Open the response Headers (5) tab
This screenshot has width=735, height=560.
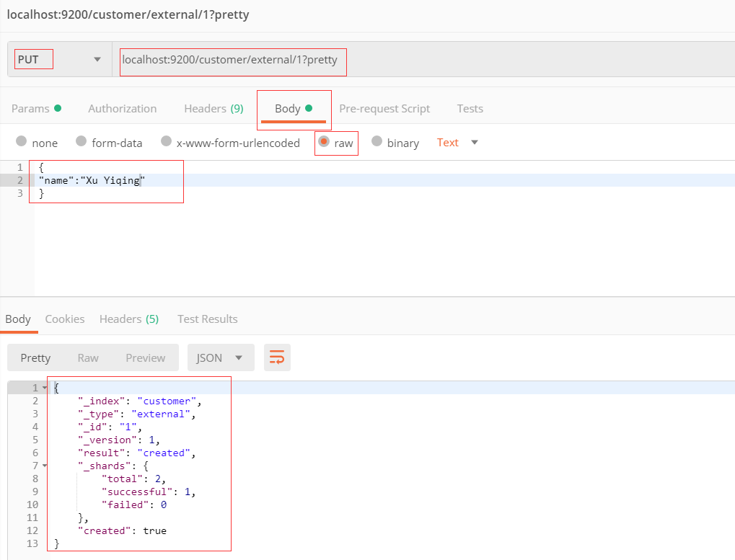129,319
